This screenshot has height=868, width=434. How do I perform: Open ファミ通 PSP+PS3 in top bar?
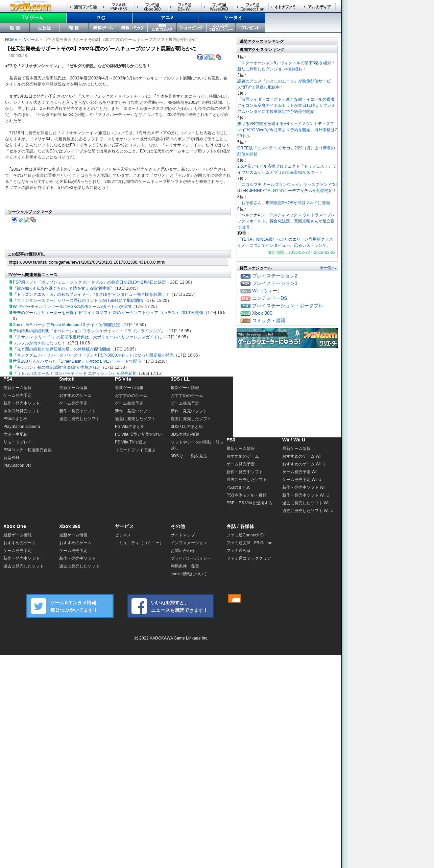[118, 7]
